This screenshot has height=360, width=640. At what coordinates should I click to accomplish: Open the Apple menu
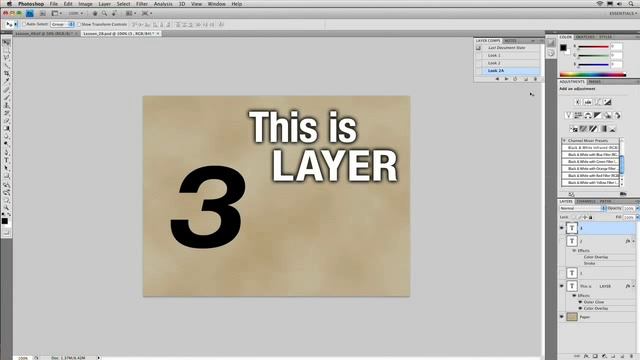pos(9,4)
